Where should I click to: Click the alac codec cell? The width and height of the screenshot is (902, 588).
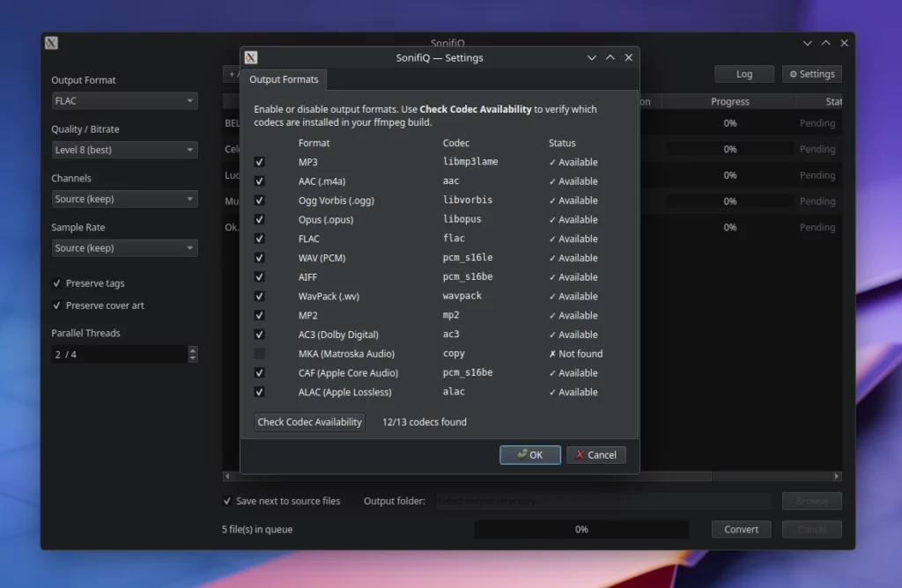454,392
